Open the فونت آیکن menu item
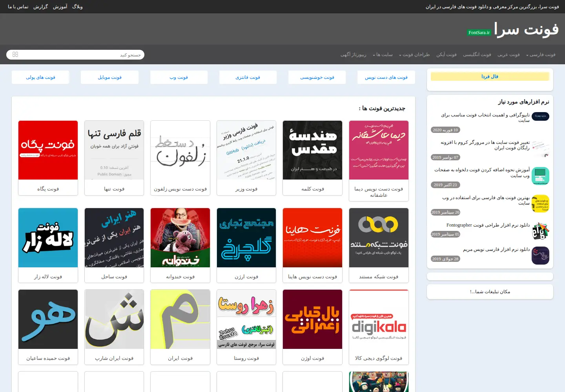Screen dimensions: 565x392 point(447,55)
